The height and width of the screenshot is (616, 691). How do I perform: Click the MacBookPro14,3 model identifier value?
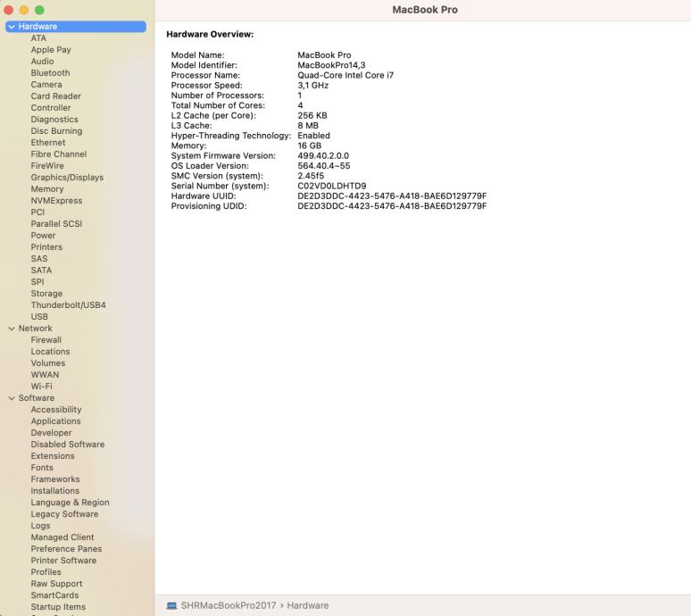[331, 65]
